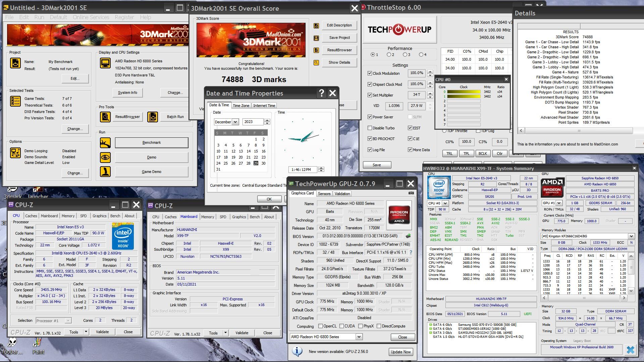Toggle Set Multiplier checkbox

pyautogui.click(x=370, y=95)
